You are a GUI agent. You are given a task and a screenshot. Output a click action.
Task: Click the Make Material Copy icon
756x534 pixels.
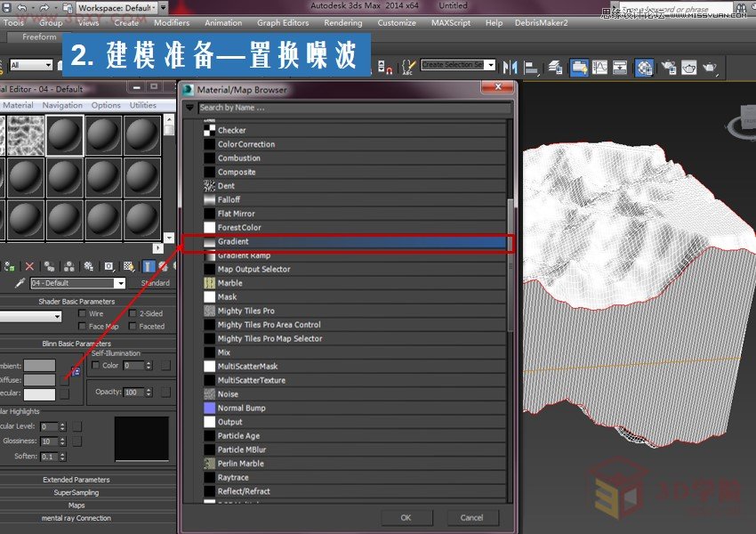pos(49,266)
